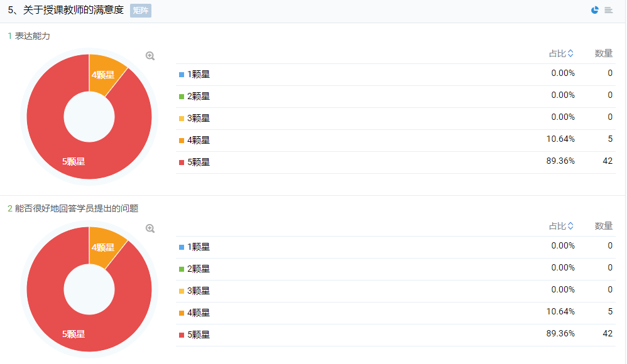Click count 42 in second question table
Image resolution: width=627 pixels, height=364 pixels.
click(x=608, y=334)
